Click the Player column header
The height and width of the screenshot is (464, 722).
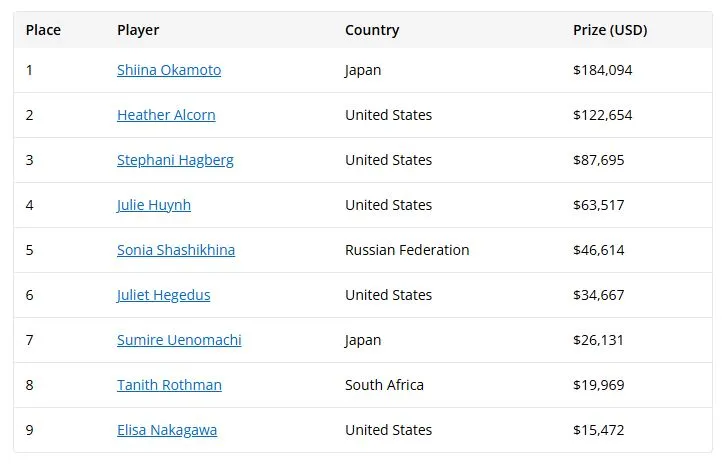point(138,30)
